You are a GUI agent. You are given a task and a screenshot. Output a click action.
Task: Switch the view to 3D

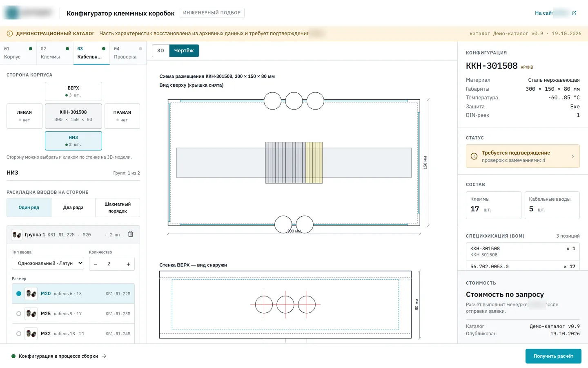pos(160,51)
